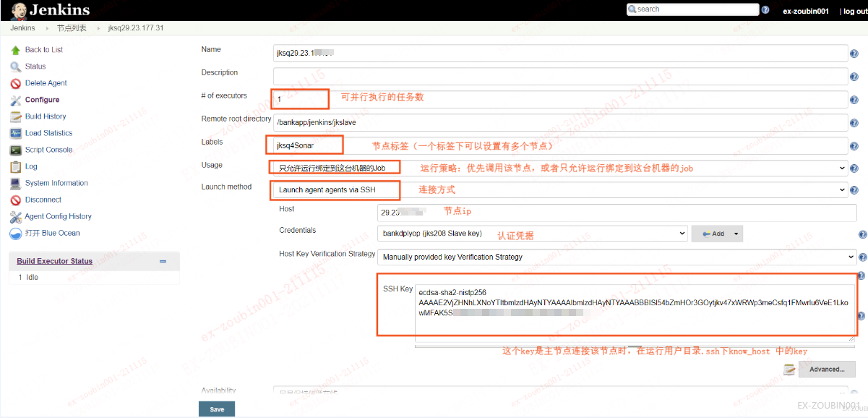The width and height of the screenshot is (868, 418).
Task: Open help for the Usage setting
Action: pos(854,169)
